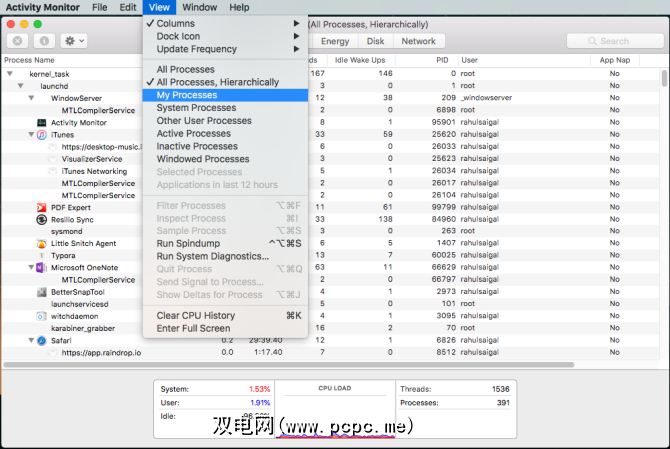
Task: Collapse the iTunes disclosure triangle
Action: (x=31, y=135)
